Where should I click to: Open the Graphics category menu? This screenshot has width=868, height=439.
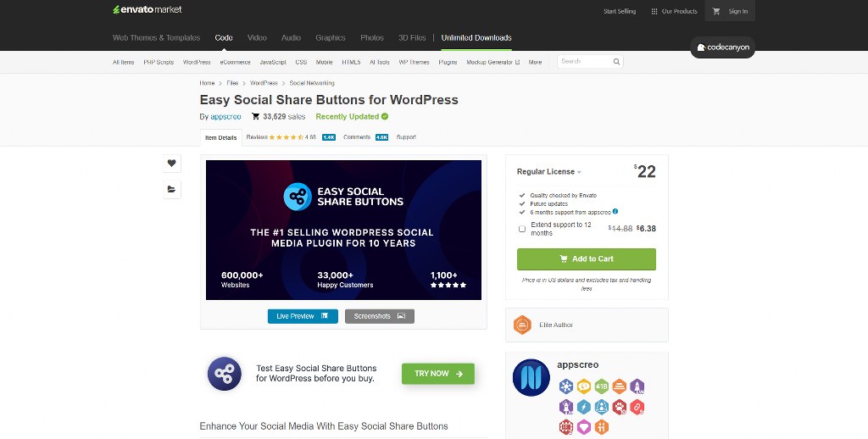coord(331,37)
